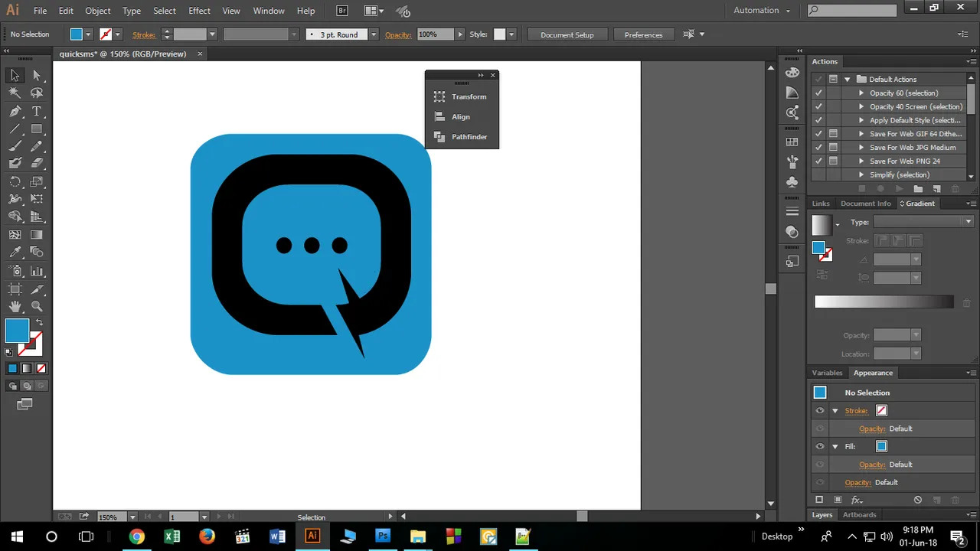Click Clear Appearance icon
The image size is (980, 551).
coord(918,500)
